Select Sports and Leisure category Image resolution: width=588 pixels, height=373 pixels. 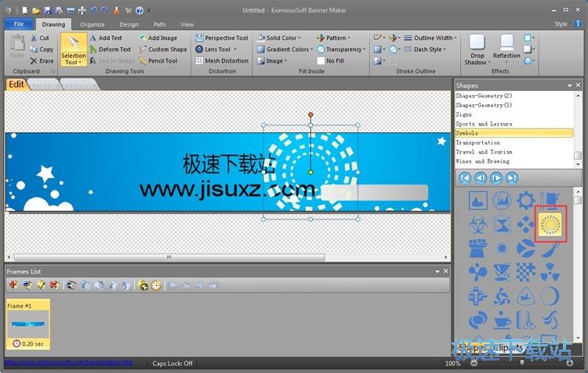click(514, 124)
